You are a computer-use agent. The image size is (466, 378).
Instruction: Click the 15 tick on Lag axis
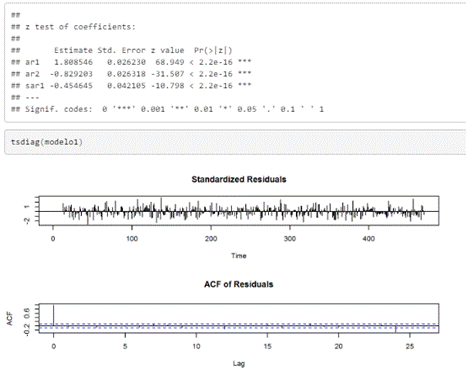pos(267,346)
